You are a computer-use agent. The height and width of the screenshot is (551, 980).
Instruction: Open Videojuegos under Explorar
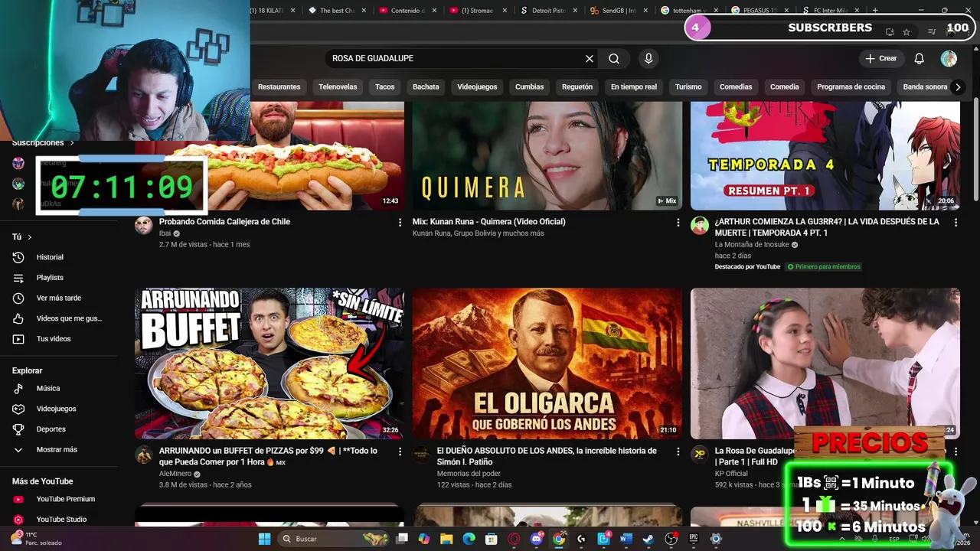(x=56, y=409)
